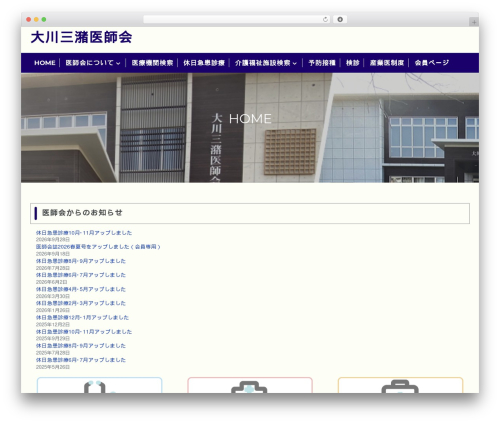500x423 pixels.
Task: Click the 大川三潴医師会 site title
Action: 81,37
